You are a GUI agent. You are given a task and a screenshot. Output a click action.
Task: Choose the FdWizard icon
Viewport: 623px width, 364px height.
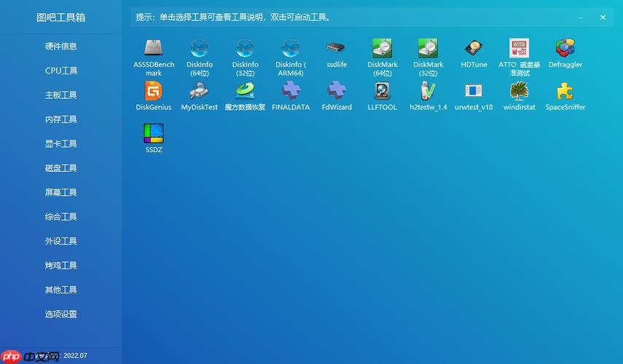337,91
